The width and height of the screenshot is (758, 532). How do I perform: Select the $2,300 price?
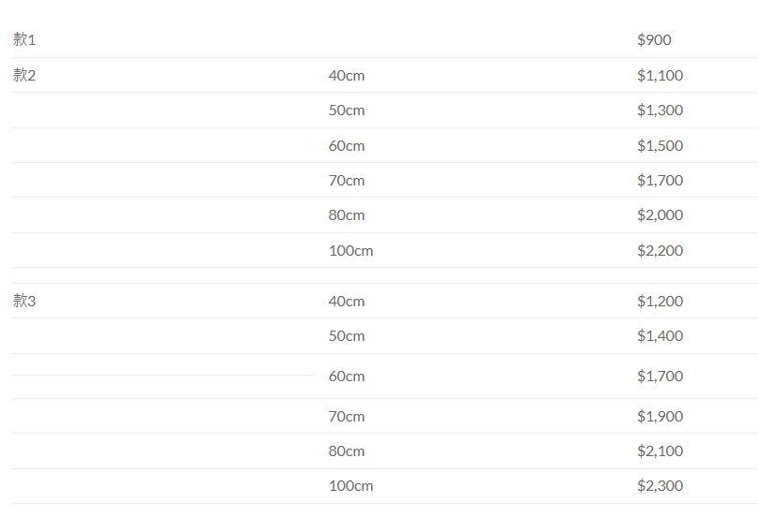pyautogui.click(x=660, y=486)
